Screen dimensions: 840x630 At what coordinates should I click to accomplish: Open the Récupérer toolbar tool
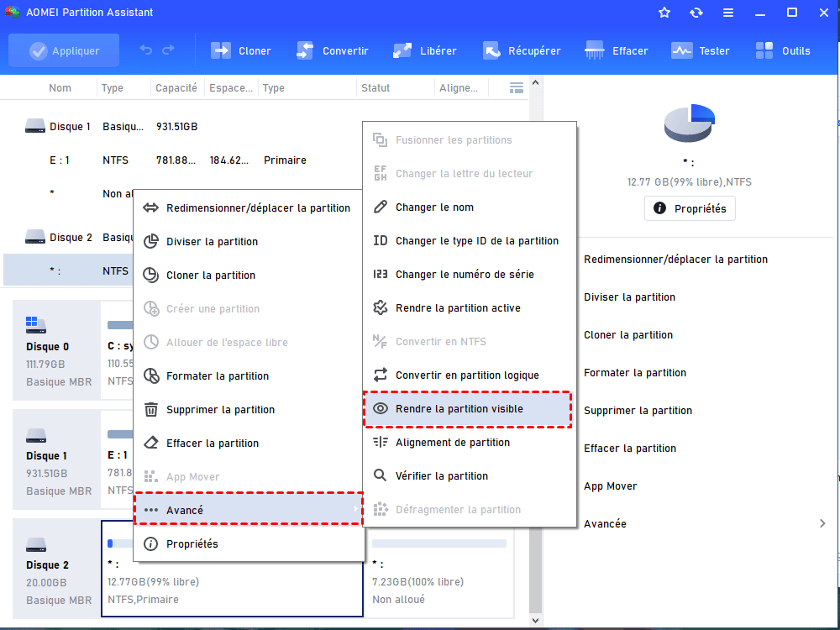pos(522,51)
